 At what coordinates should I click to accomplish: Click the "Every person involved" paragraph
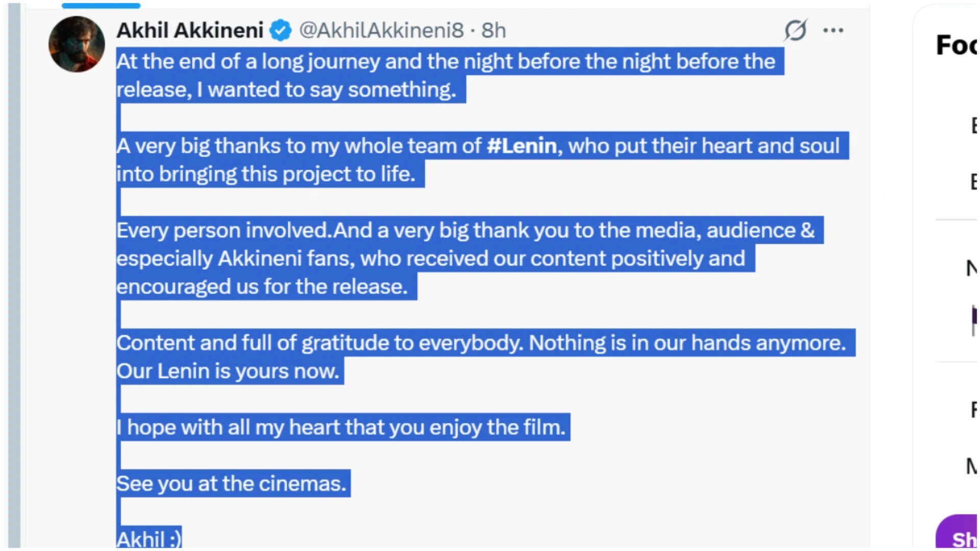[x=465, y=259]
